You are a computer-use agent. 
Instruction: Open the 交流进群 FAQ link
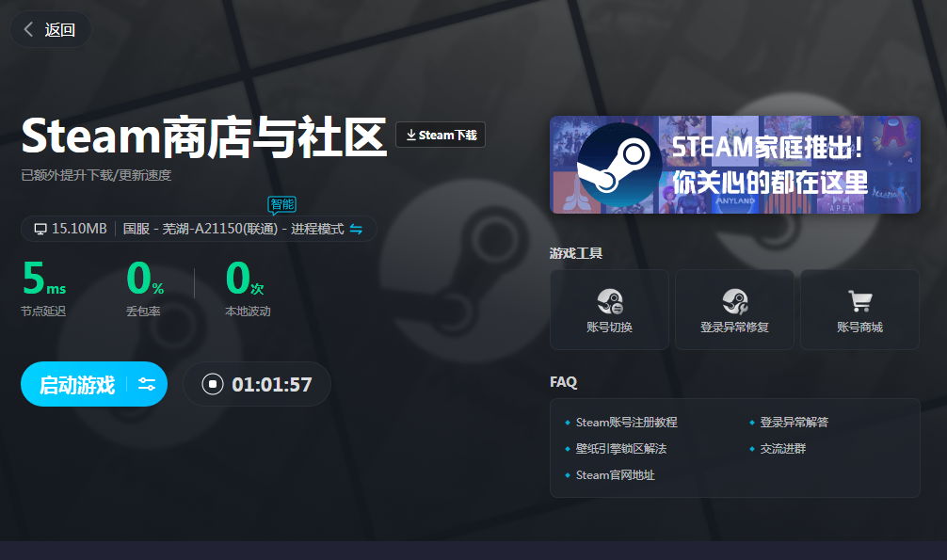tap(782, 449)
